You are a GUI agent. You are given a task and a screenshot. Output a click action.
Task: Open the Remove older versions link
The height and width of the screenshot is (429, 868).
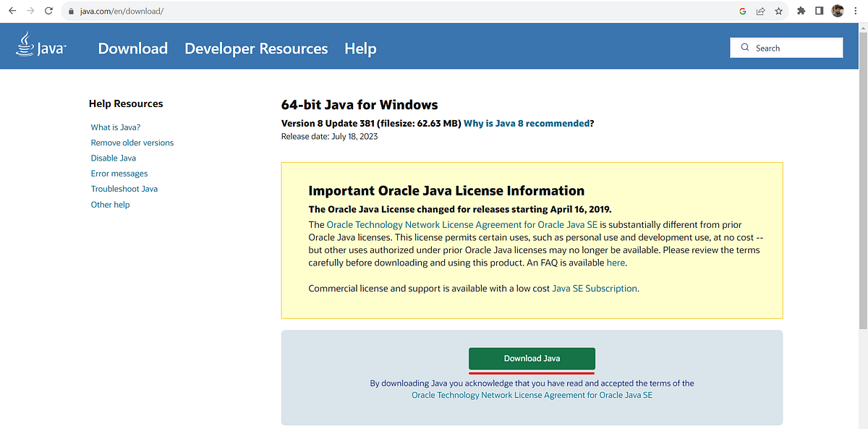click(132, 143)
